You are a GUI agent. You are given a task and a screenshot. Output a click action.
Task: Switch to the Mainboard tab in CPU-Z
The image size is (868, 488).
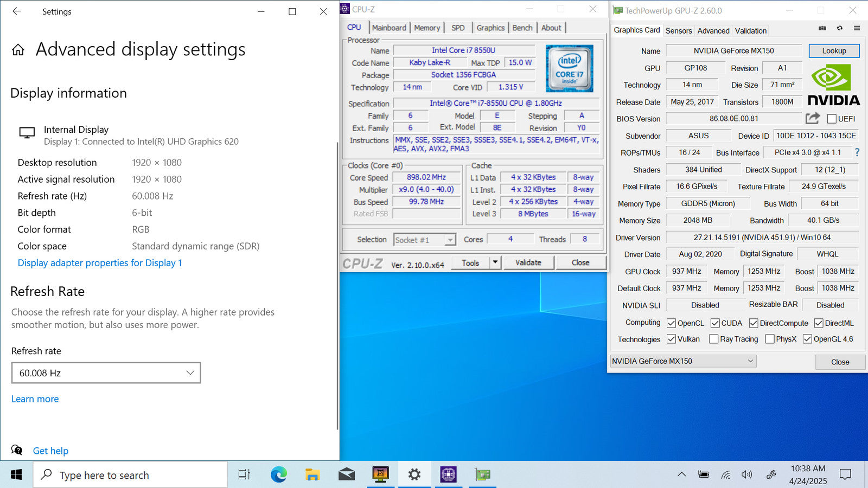[x=388, y=28]
